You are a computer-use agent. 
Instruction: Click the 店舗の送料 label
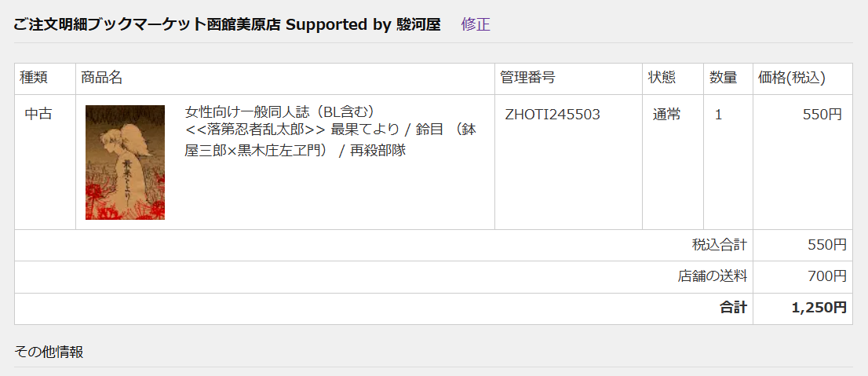point(713,276)
